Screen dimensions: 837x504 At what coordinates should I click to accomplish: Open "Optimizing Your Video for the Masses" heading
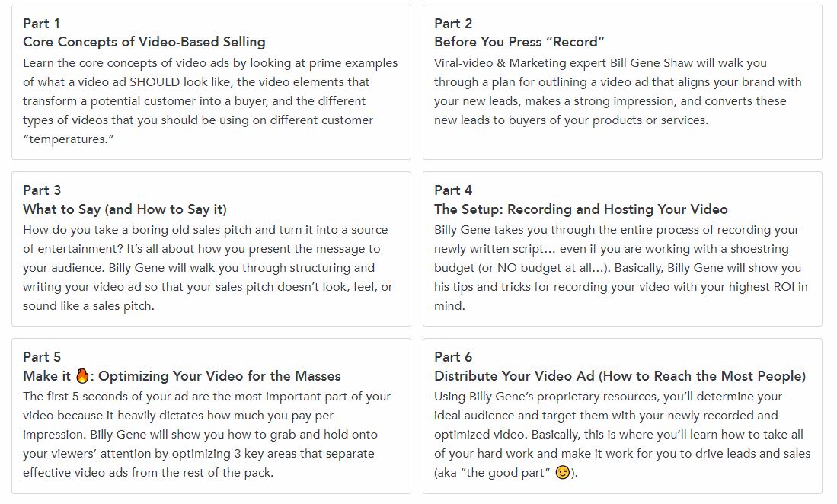tap(219, 375)
